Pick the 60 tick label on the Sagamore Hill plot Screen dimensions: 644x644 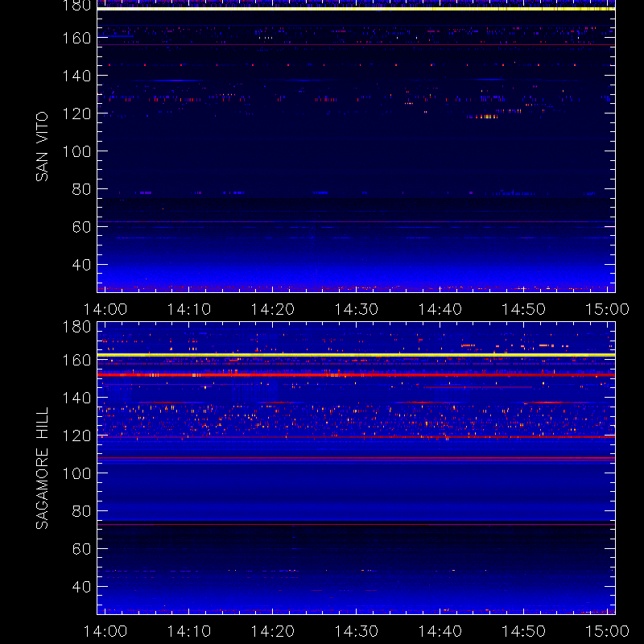coord(81,549)
